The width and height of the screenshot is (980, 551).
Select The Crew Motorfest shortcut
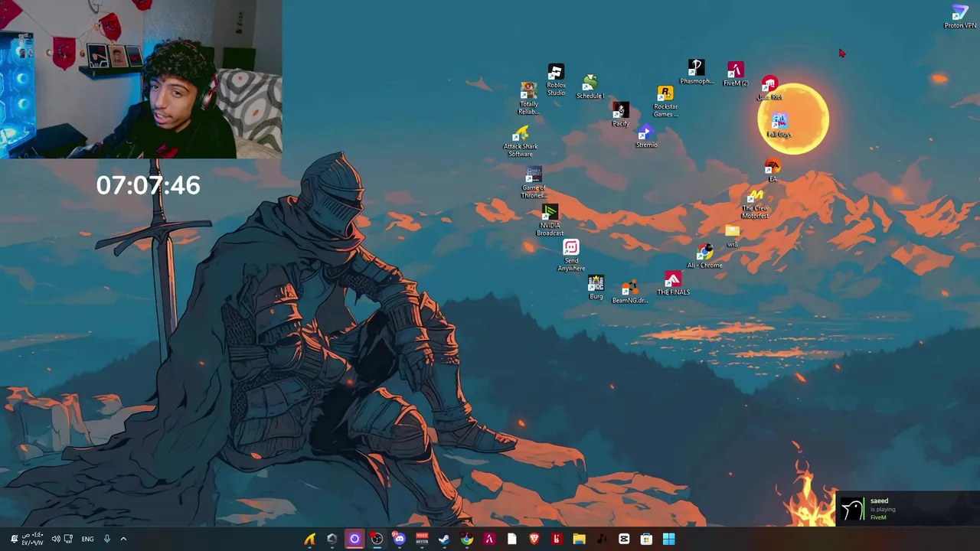[x=755, y=204]
